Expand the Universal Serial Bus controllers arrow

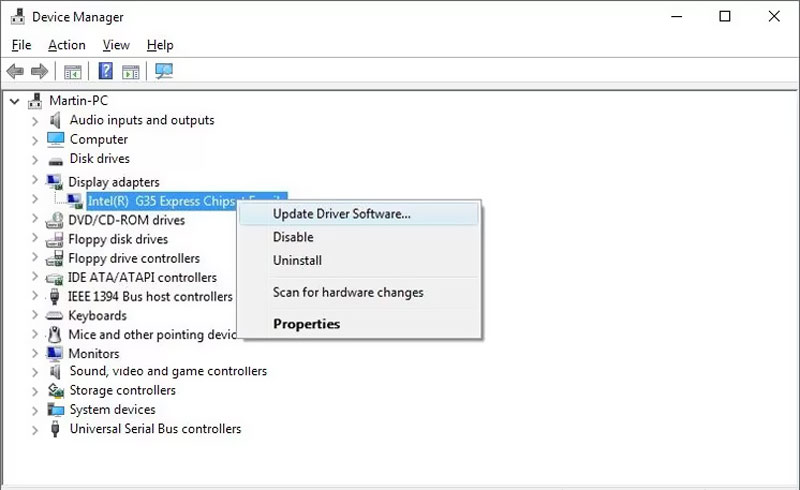pos(35,430)
